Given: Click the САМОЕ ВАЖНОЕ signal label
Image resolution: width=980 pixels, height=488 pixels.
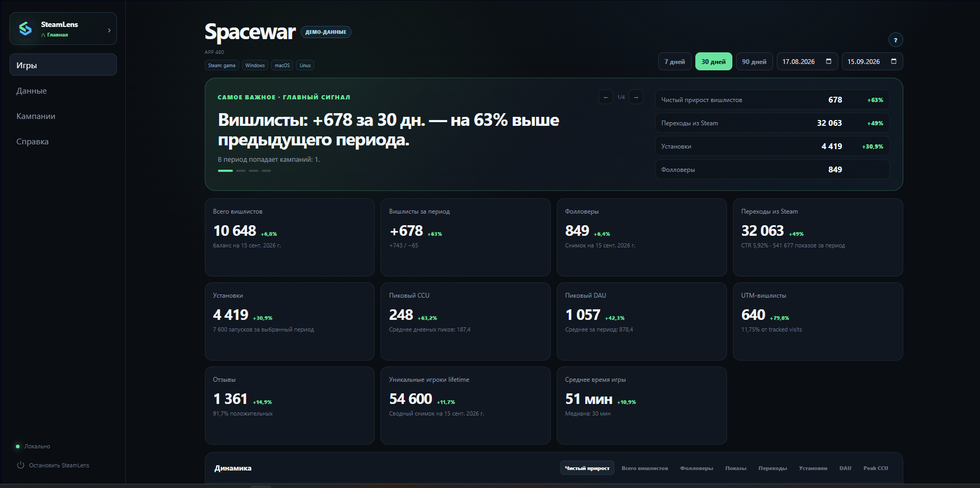Looking at the screenshot, I should click(284, 97).
